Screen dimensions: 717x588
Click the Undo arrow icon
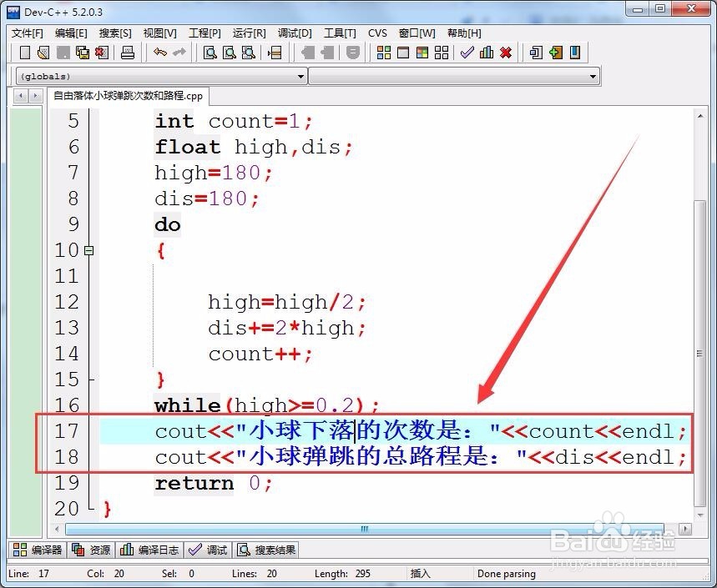click(160, 53)
